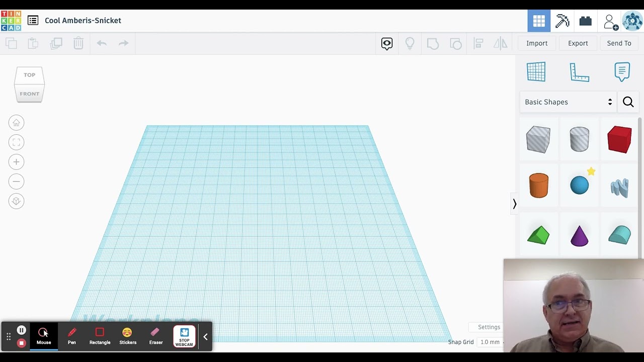
Task: Select the Eraser annotation tool
Action: tap(155, 336)
